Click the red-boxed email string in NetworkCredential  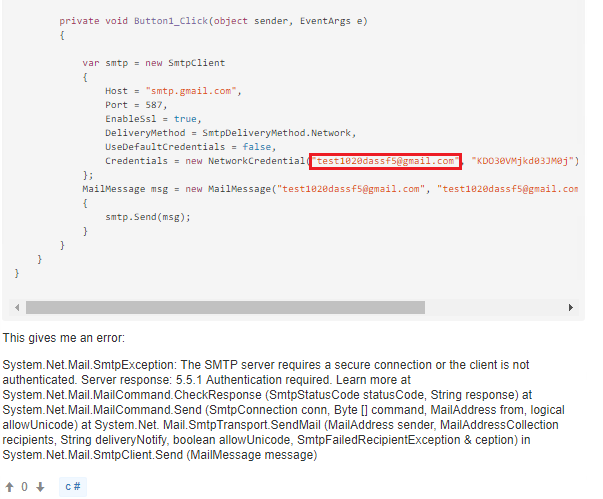(385, 161)
